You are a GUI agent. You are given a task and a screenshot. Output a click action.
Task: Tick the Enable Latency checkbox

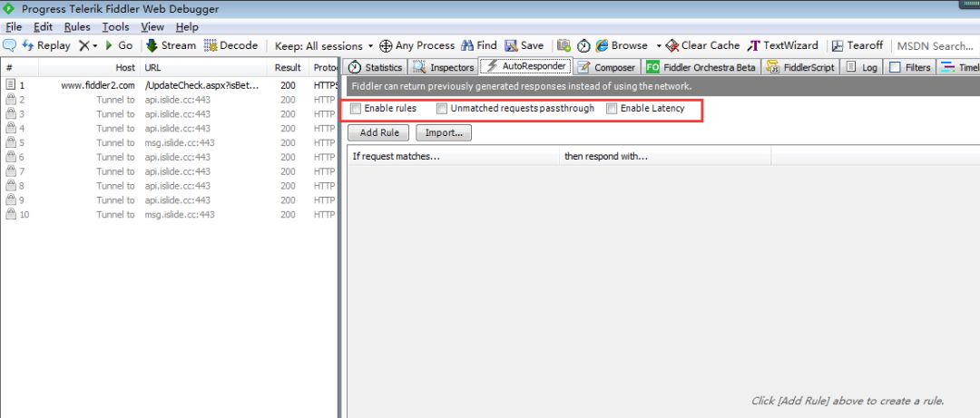pyautogui.click(x=612, y=109)
